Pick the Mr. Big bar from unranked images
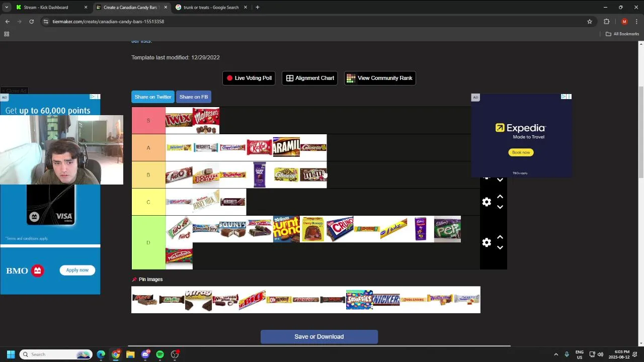Image resolution: width=644 pixels, height=362 pixels. [x=252, y=300]
